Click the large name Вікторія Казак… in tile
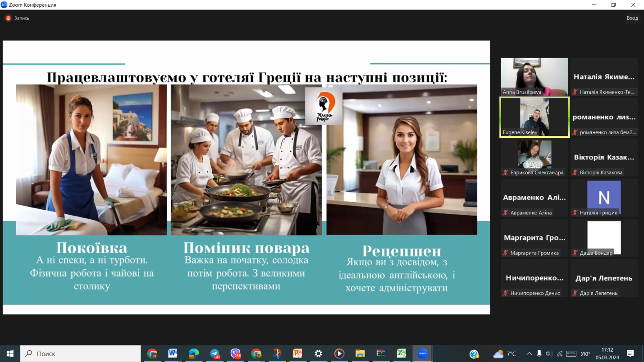This screenshot has width=644, height=362. [604, 158]
